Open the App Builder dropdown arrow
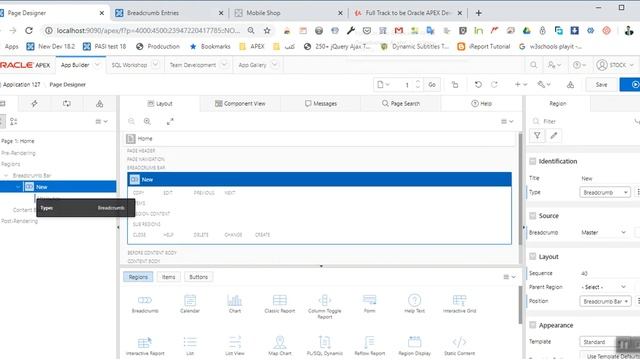 tap(97, 65)
